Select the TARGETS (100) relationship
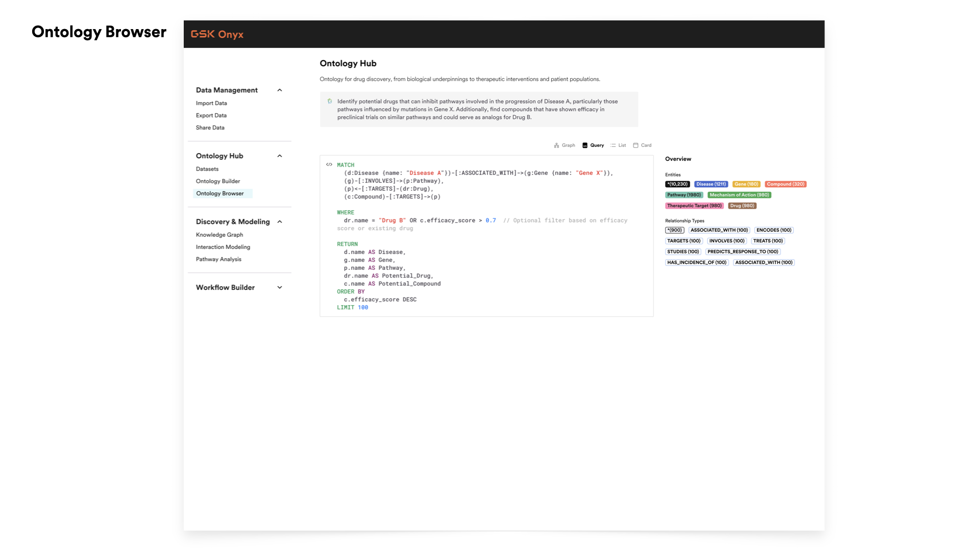This screenshot has height=551, width=980. (x=684, y=241)
